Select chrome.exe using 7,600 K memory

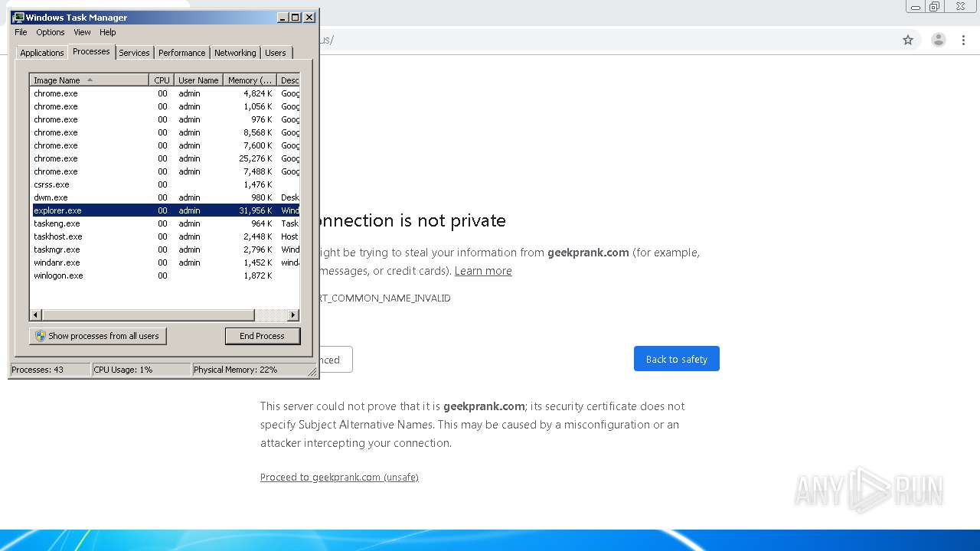point(165,145)
